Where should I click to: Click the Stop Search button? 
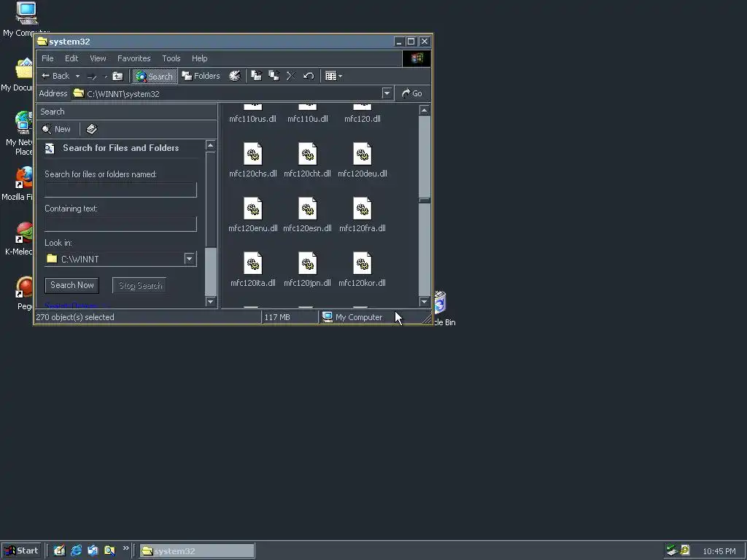tap(139, 285)
